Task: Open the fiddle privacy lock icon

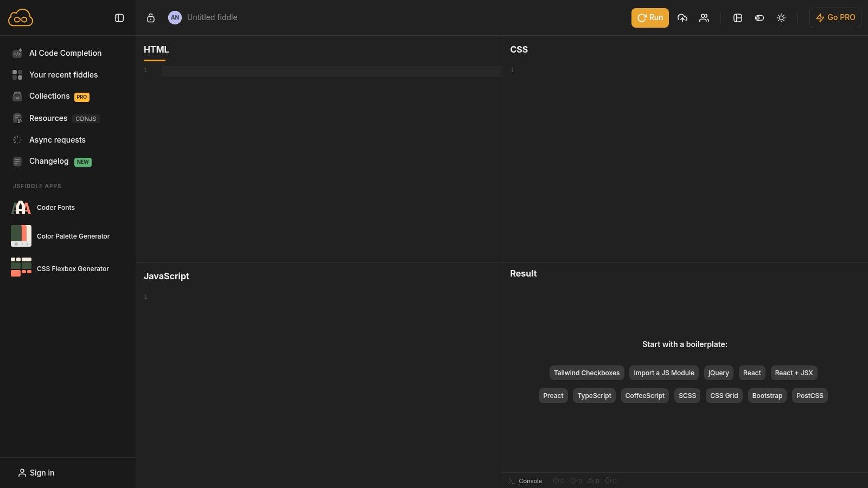Action: pyautogui.click(x=150, y=17)
